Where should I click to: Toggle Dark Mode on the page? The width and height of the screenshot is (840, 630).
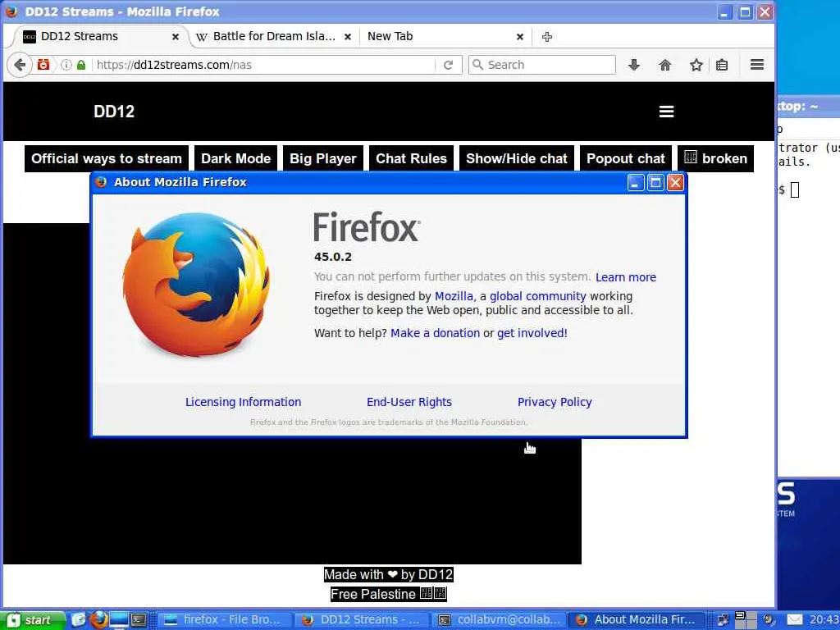coord(235,158)
